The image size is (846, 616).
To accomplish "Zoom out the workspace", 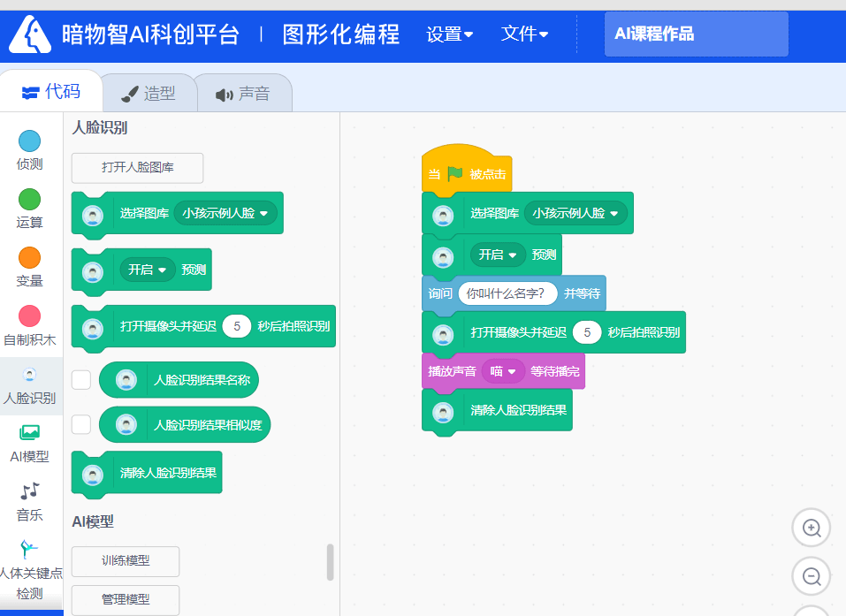I will point(811,576).
